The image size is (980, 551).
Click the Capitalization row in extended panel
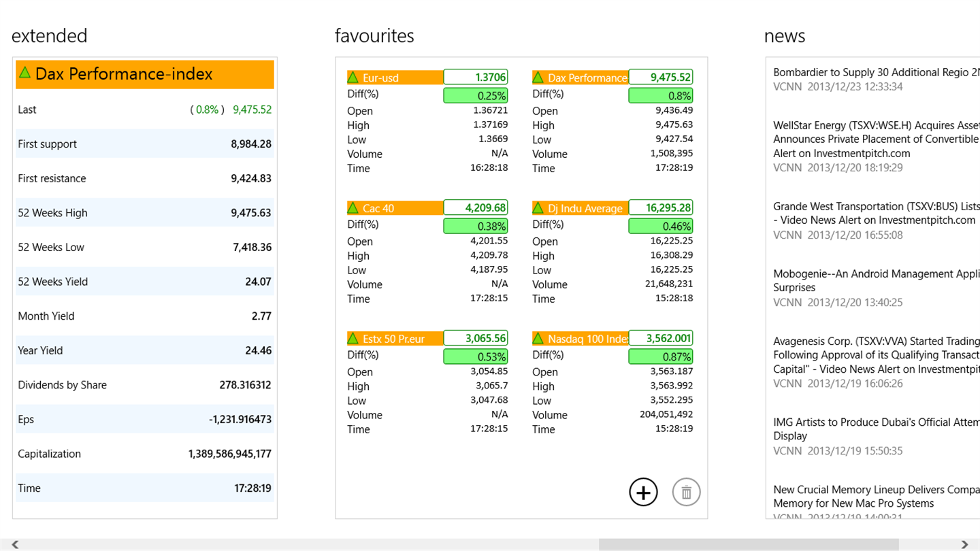coord(144,454)
